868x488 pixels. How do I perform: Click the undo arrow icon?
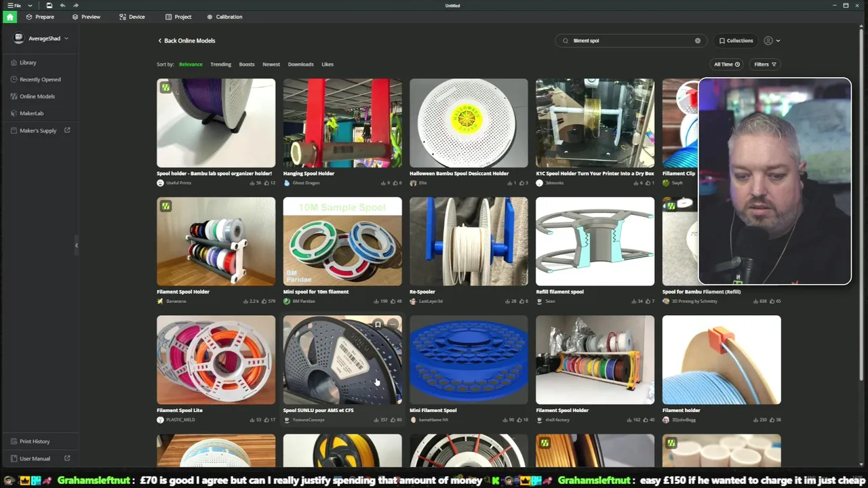coord(62,5)
